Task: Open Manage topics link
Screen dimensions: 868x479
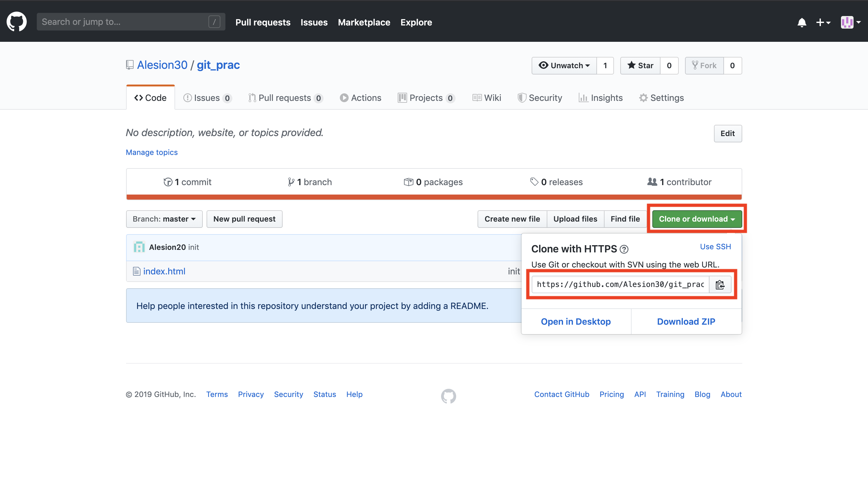Action: tap(152, 152)
